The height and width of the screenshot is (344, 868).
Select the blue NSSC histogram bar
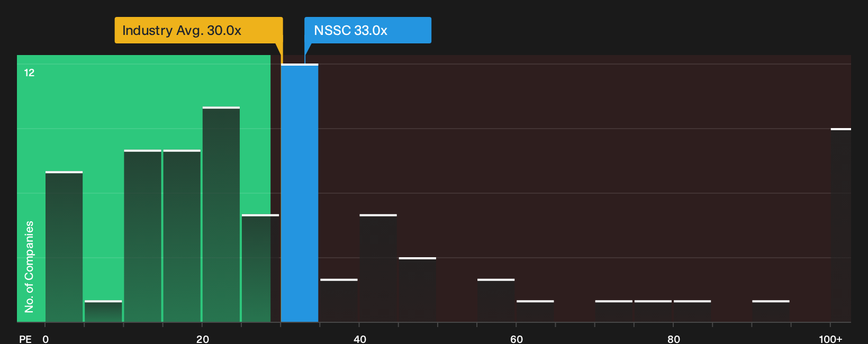point(300,193)
